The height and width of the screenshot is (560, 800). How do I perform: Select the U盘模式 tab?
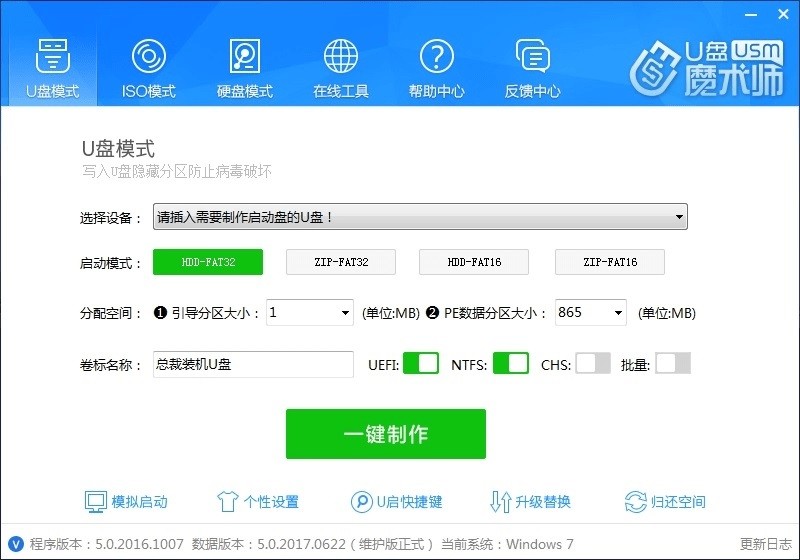coord(52,66)
